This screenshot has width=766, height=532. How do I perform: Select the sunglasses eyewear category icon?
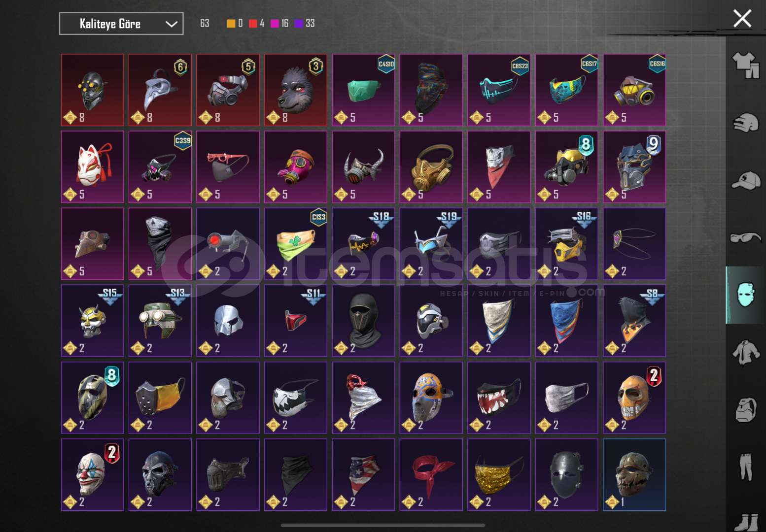point(746,238)
